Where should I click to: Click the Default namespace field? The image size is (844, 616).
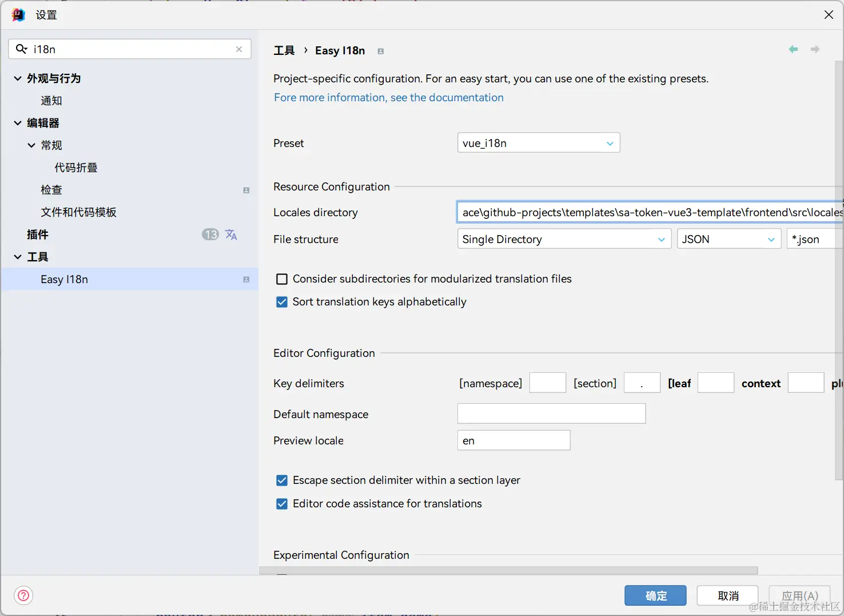552,414
